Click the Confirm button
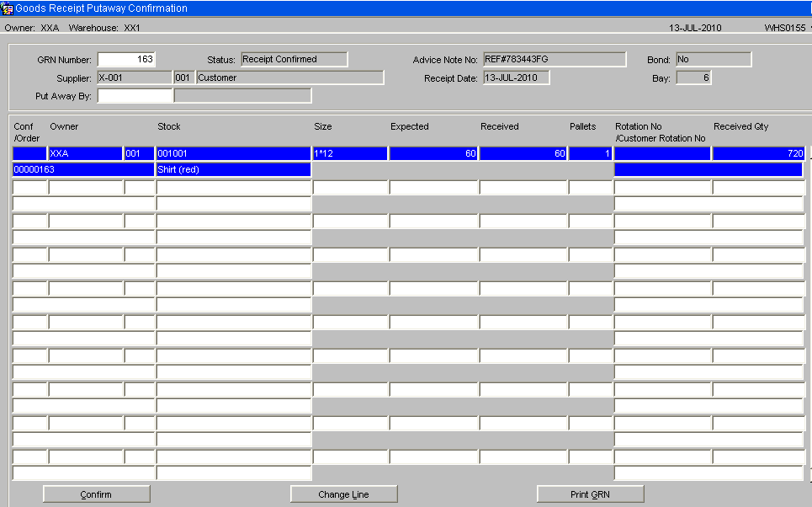Screen dimensions: 812x507 (96, 494)
